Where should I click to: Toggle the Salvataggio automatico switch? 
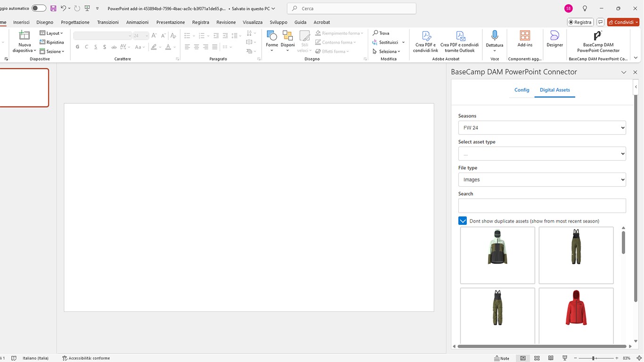tap(39, 8)
